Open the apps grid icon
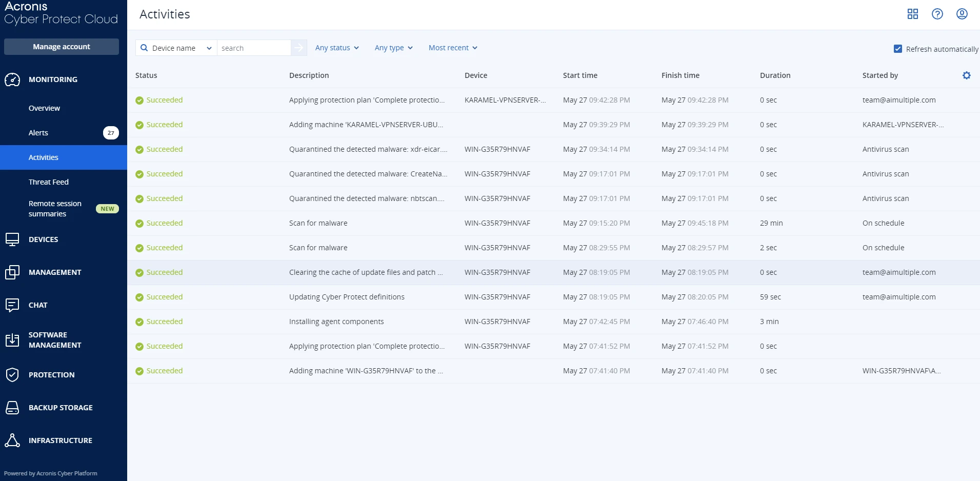 point(912,14)
